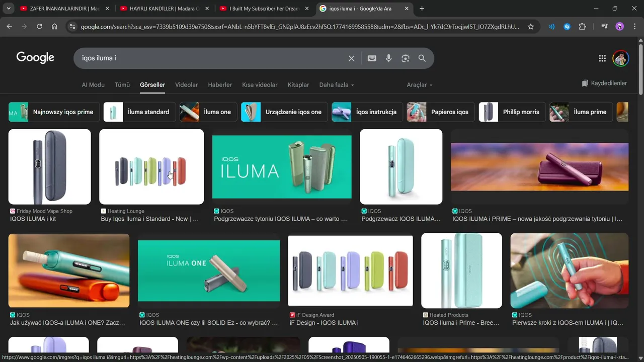Go back with the browser back arrow
Image resolution: width=644 pixels, height=362 pixels.
coord(9,27)
